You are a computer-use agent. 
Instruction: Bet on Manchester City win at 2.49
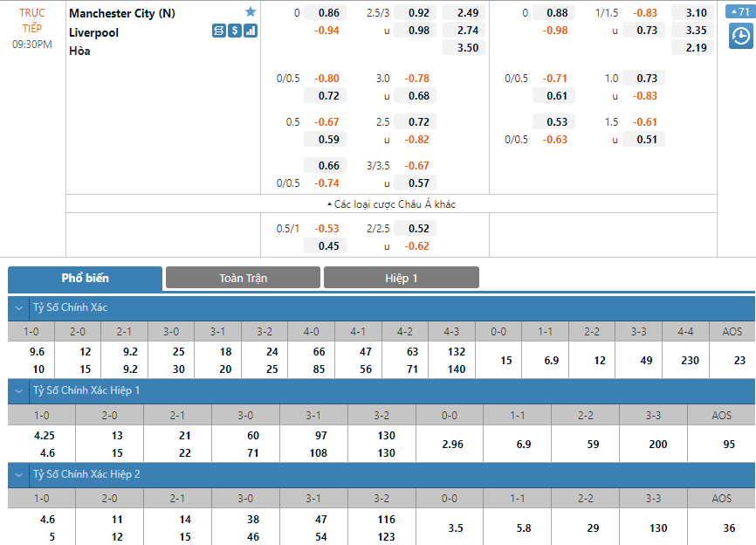pyautogui.click(x=464, y=13)
